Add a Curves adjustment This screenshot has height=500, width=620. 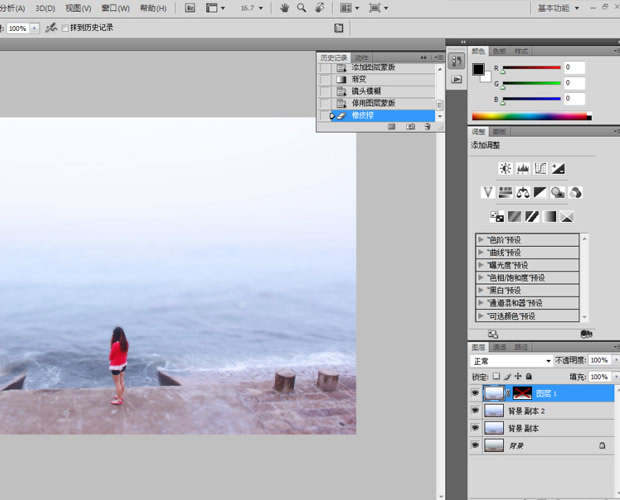point(540,168)
